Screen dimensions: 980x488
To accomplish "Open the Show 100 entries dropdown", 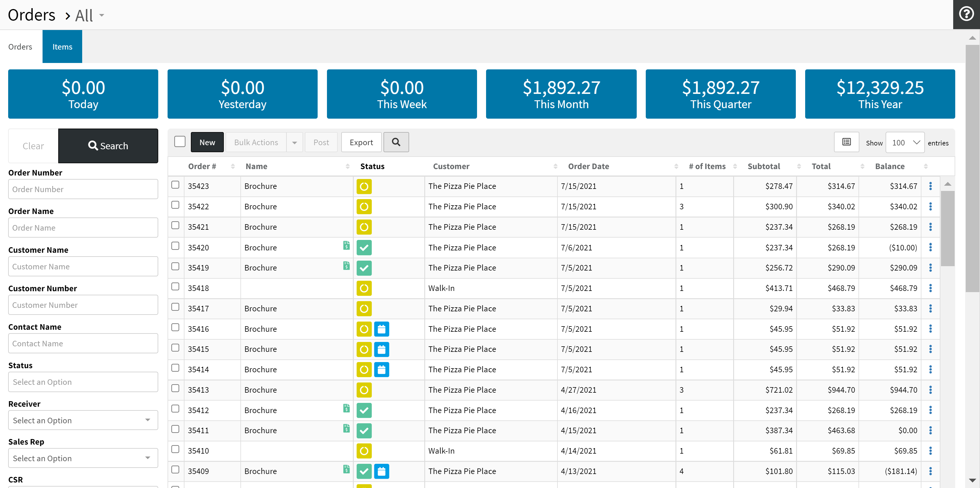I will tap(905, 142).
